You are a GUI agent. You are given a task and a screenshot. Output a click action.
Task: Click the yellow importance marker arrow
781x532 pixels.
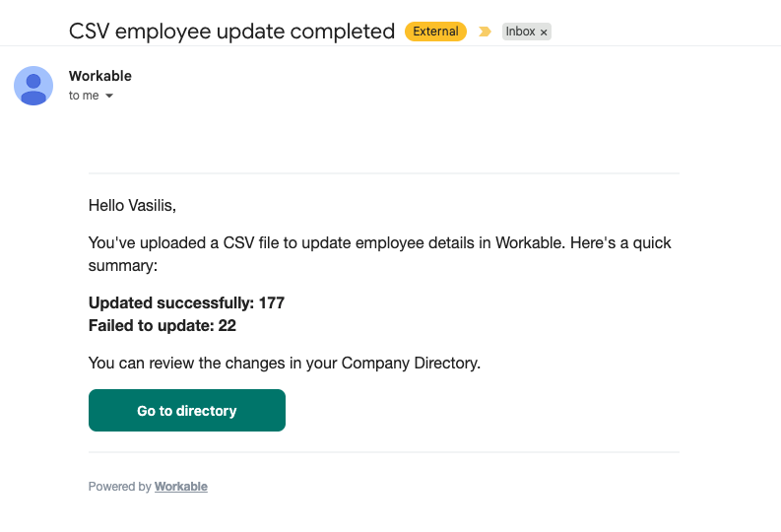click(x=485, y=32)
